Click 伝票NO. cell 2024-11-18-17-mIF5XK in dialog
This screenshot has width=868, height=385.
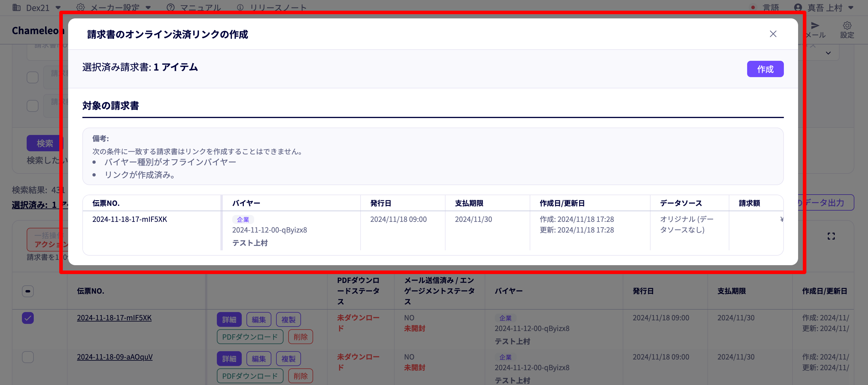point(130,219)
